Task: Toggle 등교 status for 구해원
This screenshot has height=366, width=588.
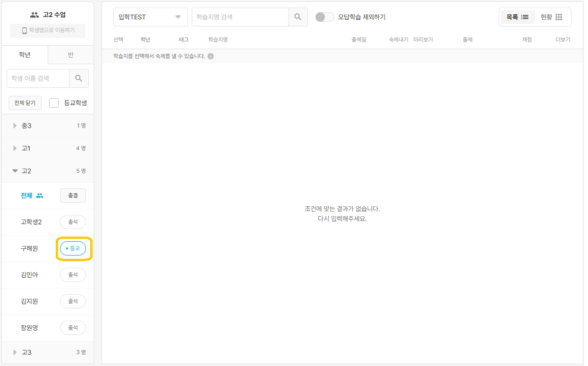Action: click(x=73, y=248)
